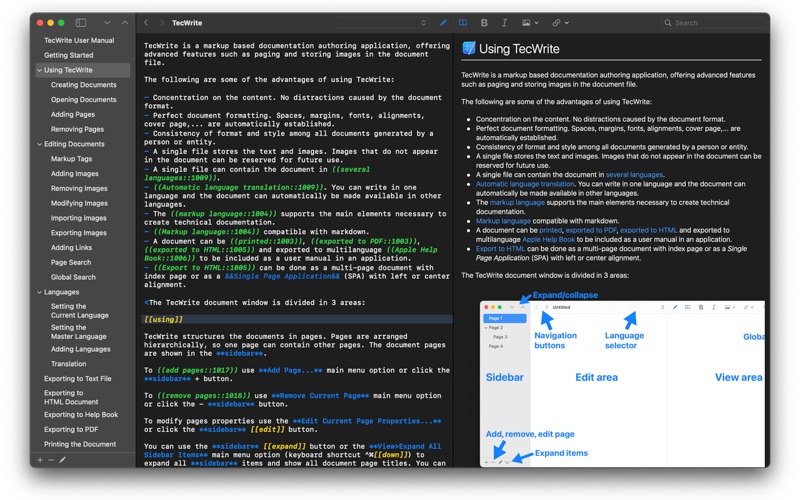Click 'markup language' link after 'The'
The width and height of the screenshot is (800, 500).
click(x=517, y=203)
